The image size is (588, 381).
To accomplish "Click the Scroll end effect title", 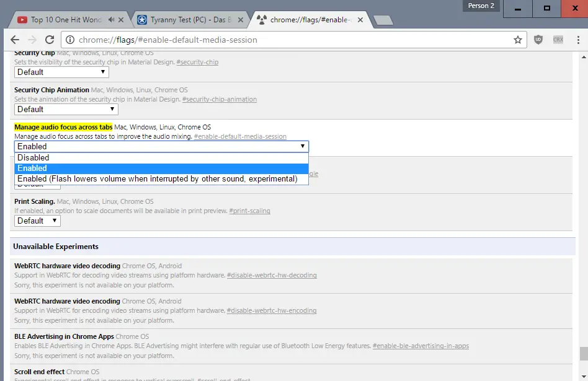I will click(39, 372).
